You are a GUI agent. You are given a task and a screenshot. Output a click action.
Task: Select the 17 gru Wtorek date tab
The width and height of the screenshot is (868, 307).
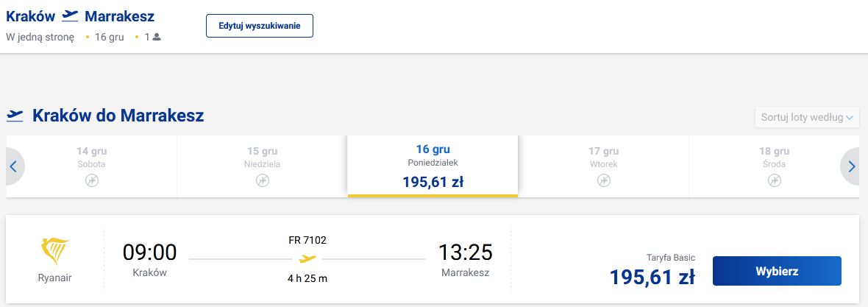[x=603, y=157]
